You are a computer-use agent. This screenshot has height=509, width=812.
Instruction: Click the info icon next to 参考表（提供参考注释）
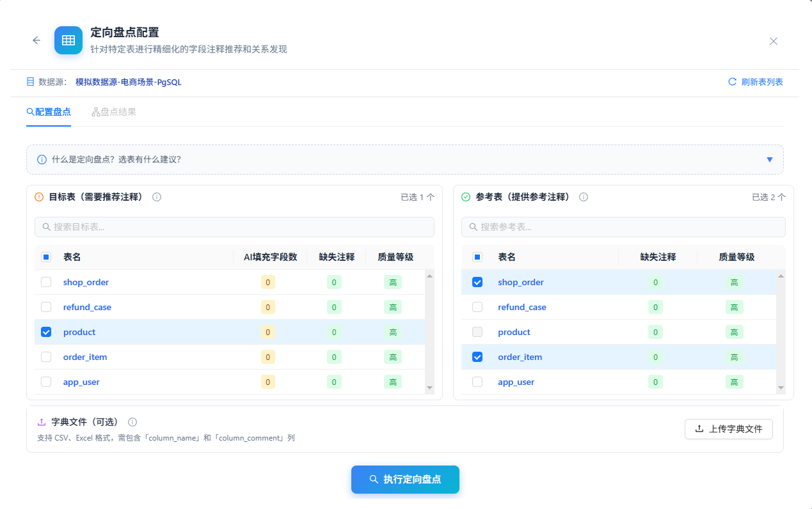(584, 197)
